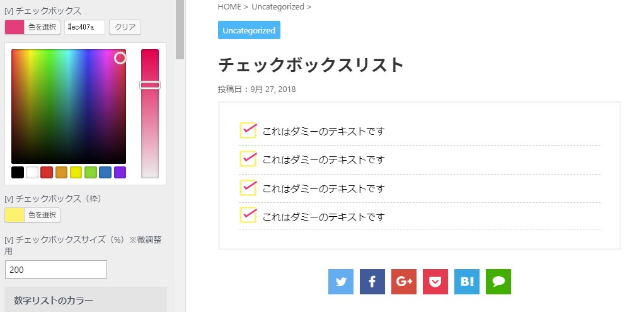Click the checkbox size percentage field

point(56,270)
